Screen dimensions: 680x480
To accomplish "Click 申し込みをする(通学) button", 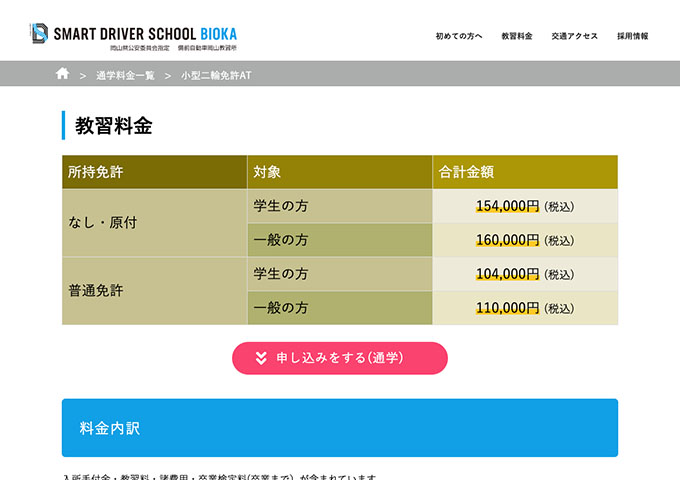I will pyautogui.click(x=340, y=358).
